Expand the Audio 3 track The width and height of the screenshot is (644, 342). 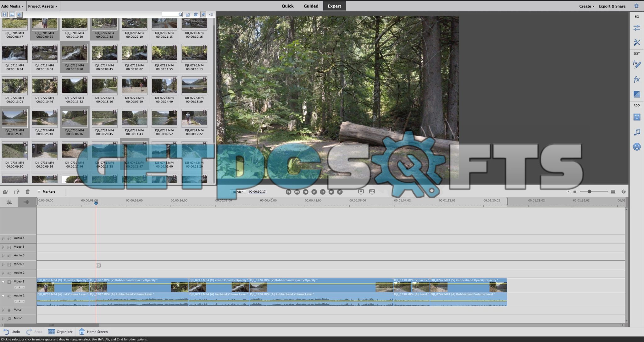[x=3, y=256]
